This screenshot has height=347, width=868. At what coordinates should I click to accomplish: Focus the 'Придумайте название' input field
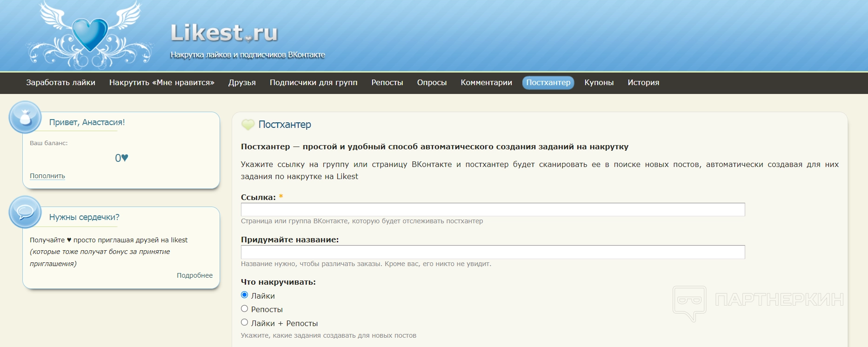(x=493, y=252)
